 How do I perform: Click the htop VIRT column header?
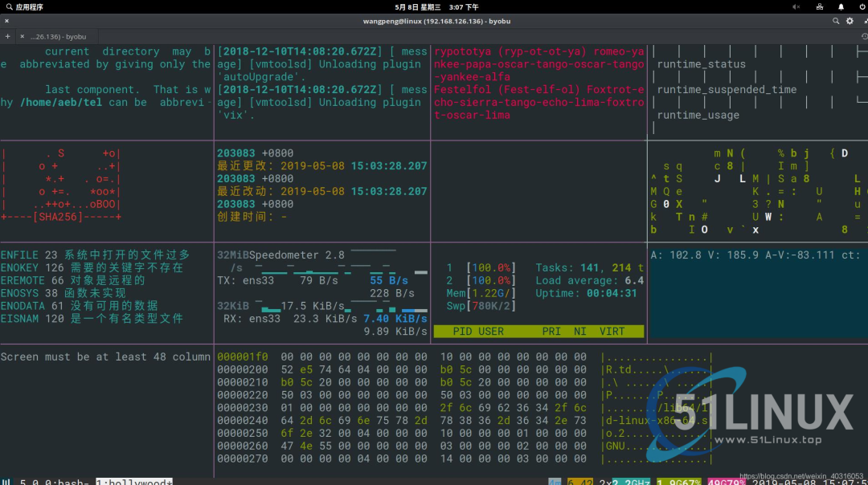click(612, 332)
